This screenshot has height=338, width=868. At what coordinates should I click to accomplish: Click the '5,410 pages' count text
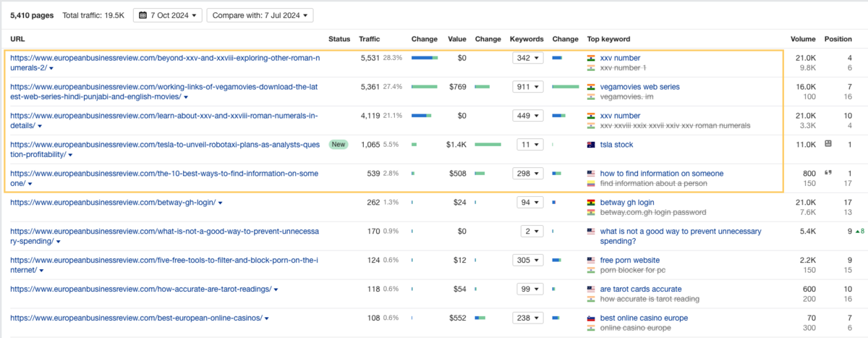31,15
